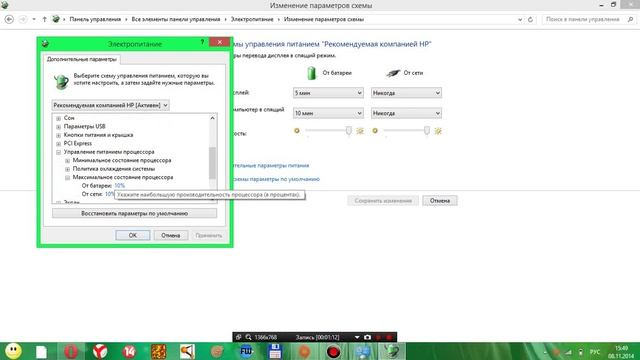This screenshot has width=640, height=360.
Task: Open plugged-in sleep dropdown 'Никогда'
Action: (x=406, y=113)
